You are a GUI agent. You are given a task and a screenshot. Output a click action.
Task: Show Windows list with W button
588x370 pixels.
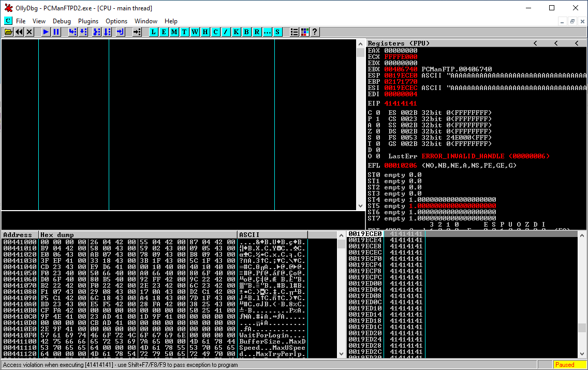195,32
